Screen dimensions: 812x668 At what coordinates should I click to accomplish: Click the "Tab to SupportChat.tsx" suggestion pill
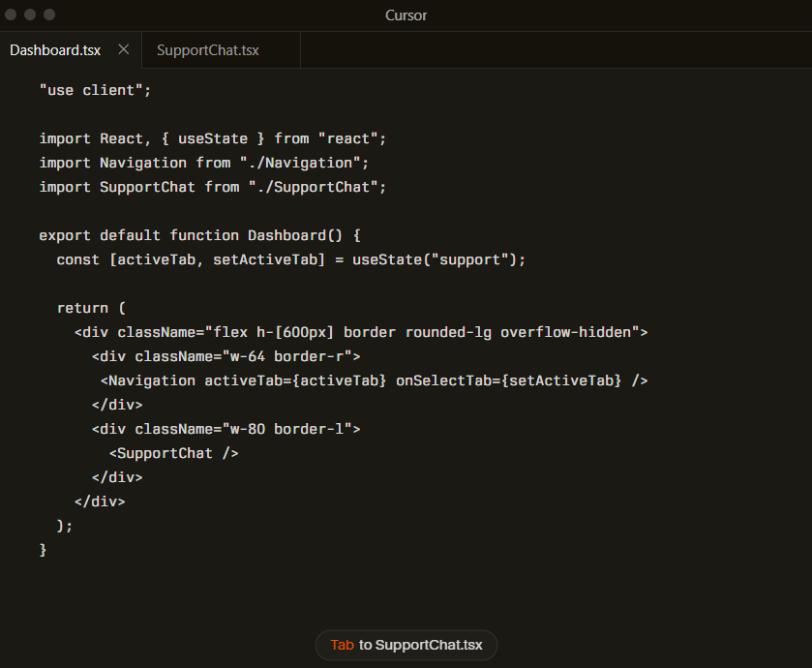click(x=406, y=645)
